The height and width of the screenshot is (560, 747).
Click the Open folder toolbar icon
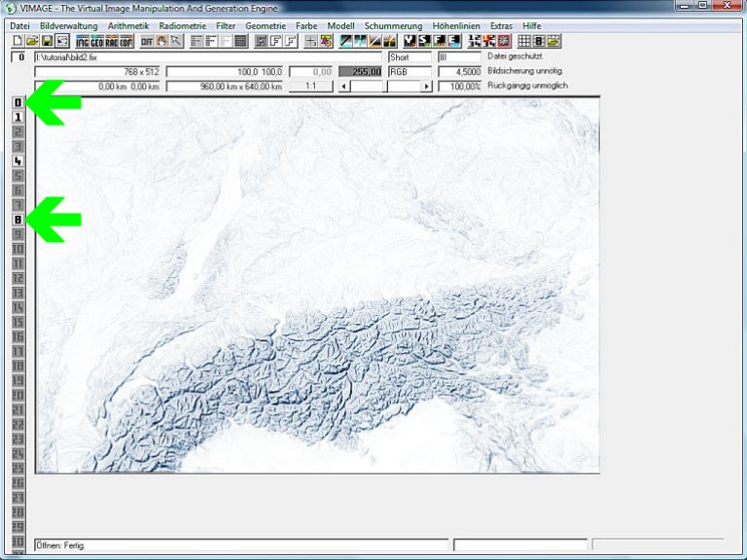pos(31,41)
